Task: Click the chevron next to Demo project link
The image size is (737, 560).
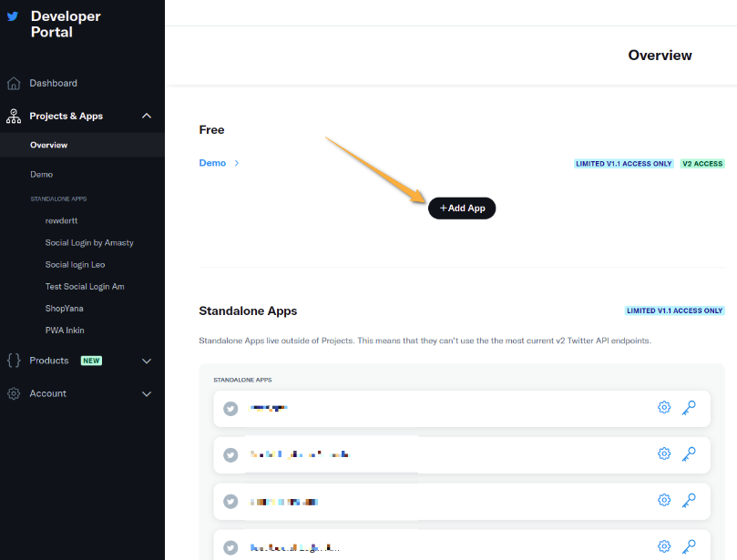Action: click(x=237, y=163)
